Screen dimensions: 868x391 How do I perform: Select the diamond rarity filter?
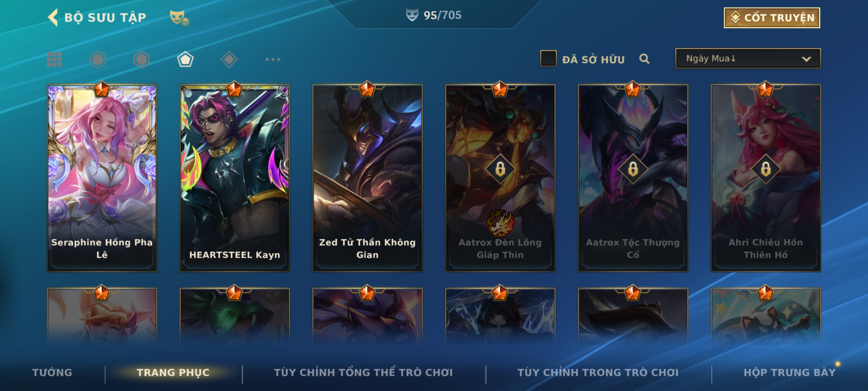[229, 59]
